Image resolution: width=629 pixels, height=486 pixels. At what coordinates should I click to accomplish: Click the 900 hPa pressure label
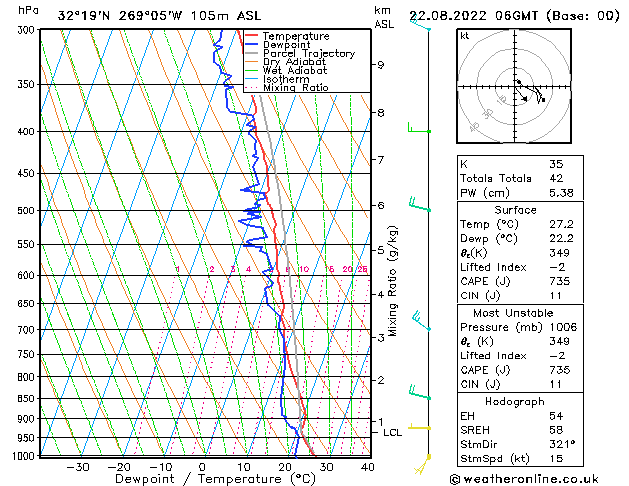tap(28, 419)
